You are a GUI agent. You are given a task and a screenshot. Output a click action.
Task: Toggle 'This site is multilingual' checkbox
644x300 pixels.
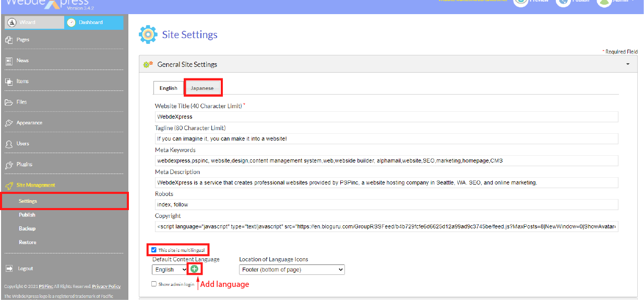pos(154,250)
